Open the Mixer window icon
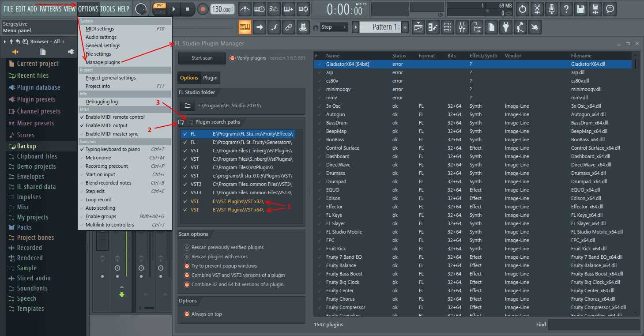644x336 pixels. [462, 27]
